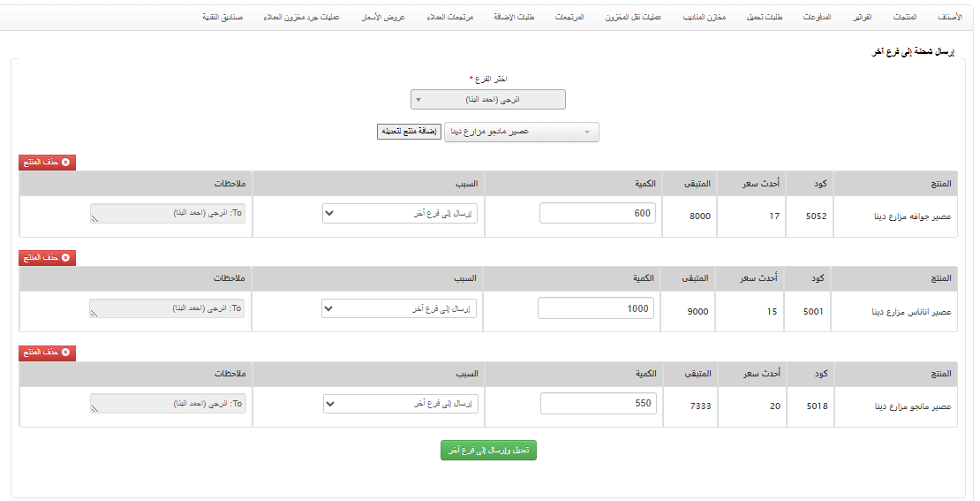Click notes field in mango juice row
The image size is (980, 501).
pyautogui.click(x=168, y=404)
